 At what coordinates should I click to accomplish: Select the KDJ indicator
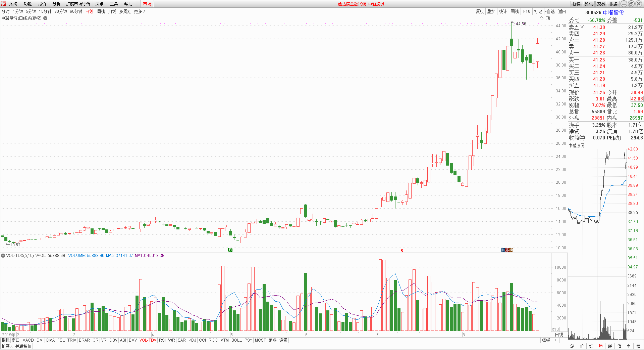click(192, 340)
